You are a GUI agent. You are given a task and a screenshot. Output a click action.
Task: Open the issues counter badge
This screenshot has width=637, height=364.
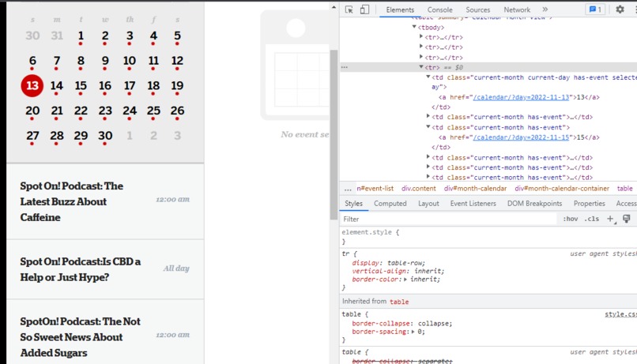595,9
